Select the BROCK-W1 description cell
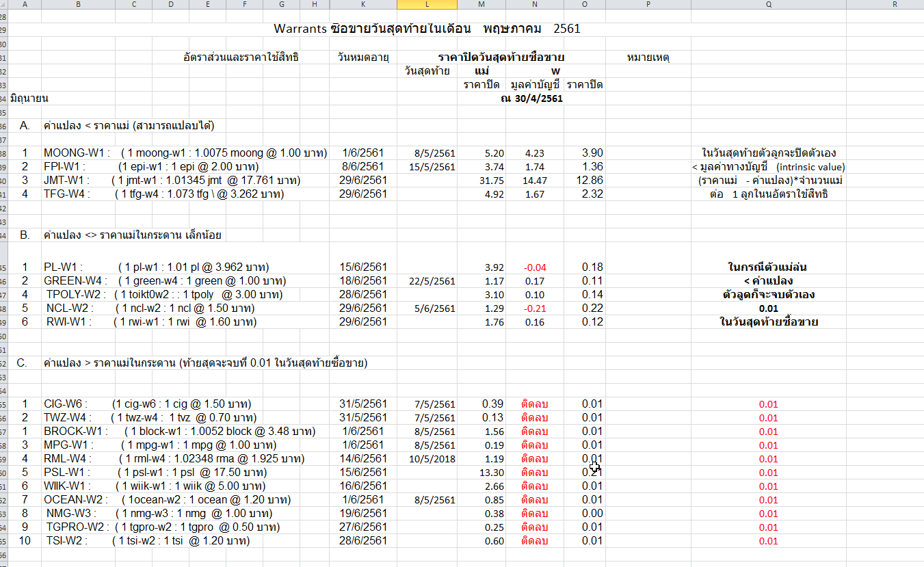 coord(179,432)
